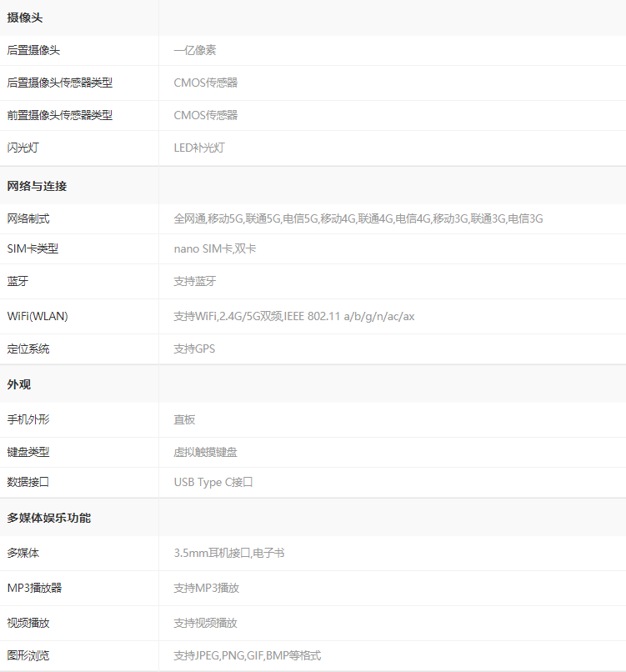Select the 后置摄像头 row label
The height and width of the screenshot is (672, 626).
33,50
